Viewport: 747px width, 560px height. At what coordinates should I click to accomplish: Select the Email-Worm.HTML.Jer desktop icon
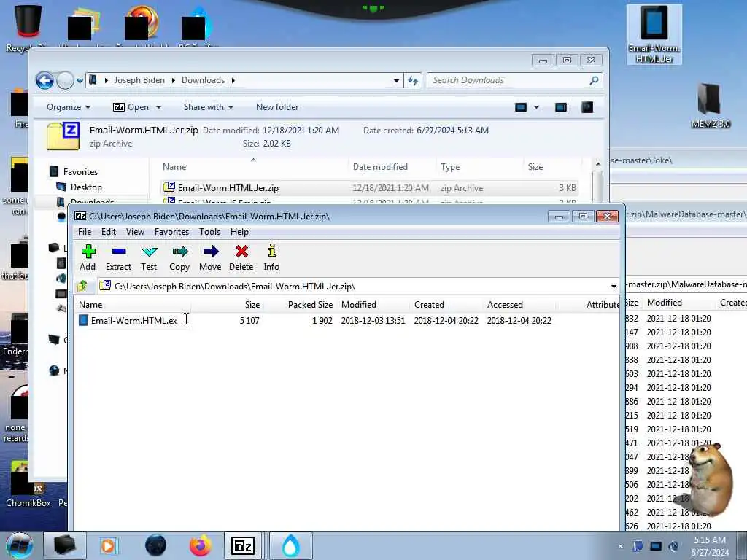coord(654,34)
